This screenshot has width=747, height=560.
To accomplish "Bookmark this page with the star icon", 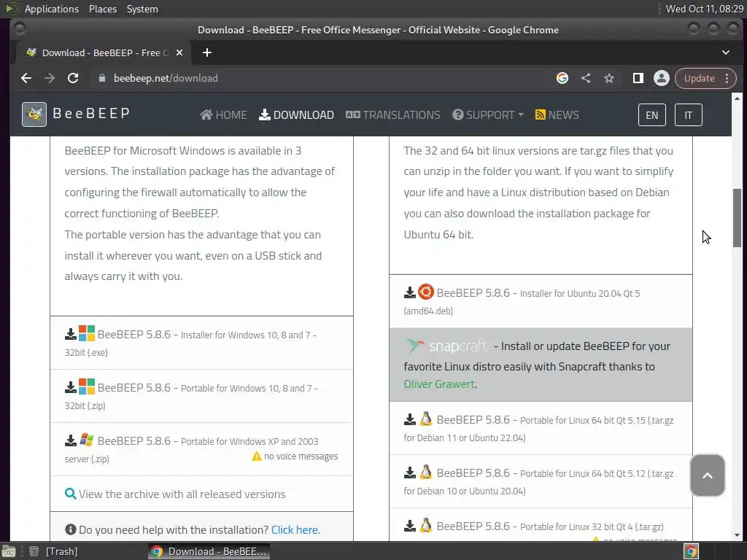I will click(x=609, y=78).
